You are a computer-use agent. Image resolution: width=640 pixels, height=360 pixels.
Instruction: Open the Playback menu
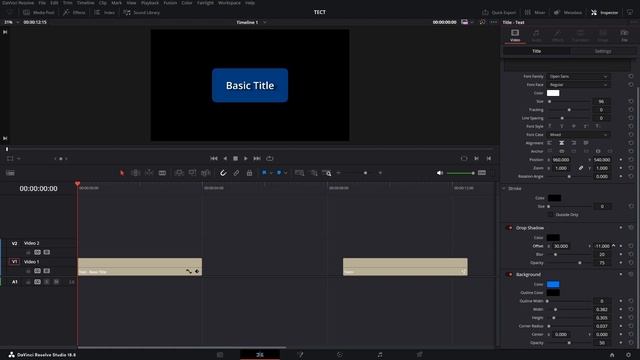point(150,2)
